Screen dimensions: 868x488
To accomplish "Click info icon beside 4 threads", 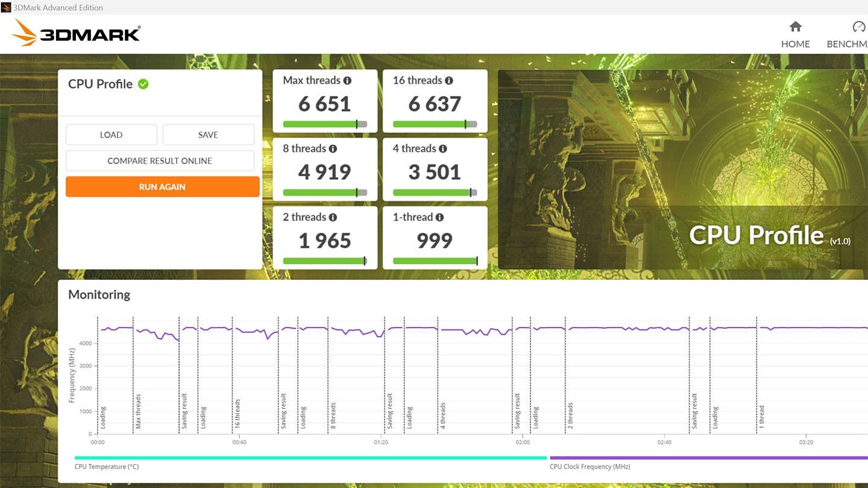I will [x=442, y=148].
